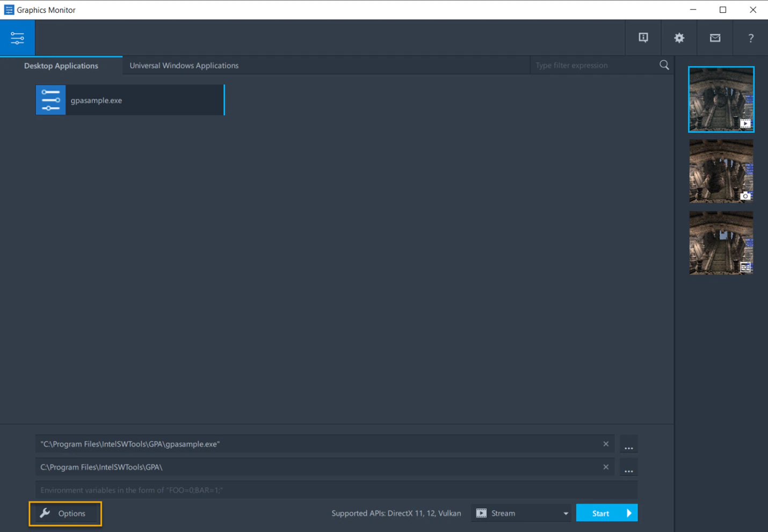768x532 pixels.
Task: Clear the gpasample.exe executable path
Action: tap(606, 444)
